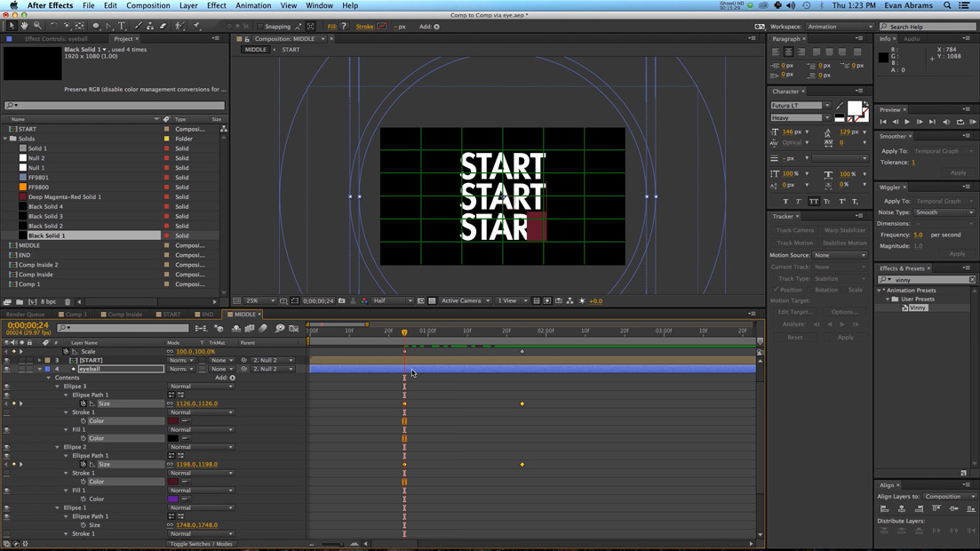Open Ellipse 2 Fill 1 purple color swatch

(173, 499)
